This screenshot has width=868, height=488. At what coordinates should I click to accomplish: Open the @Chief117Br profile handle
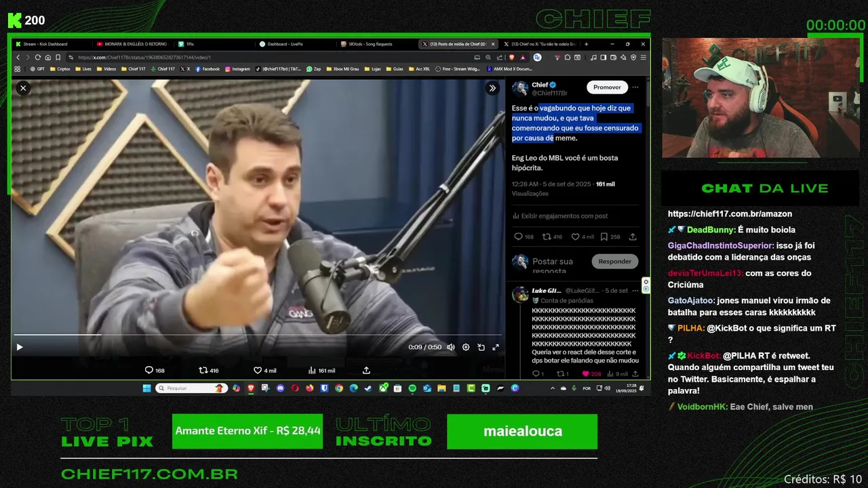click(x=549, y=94)
